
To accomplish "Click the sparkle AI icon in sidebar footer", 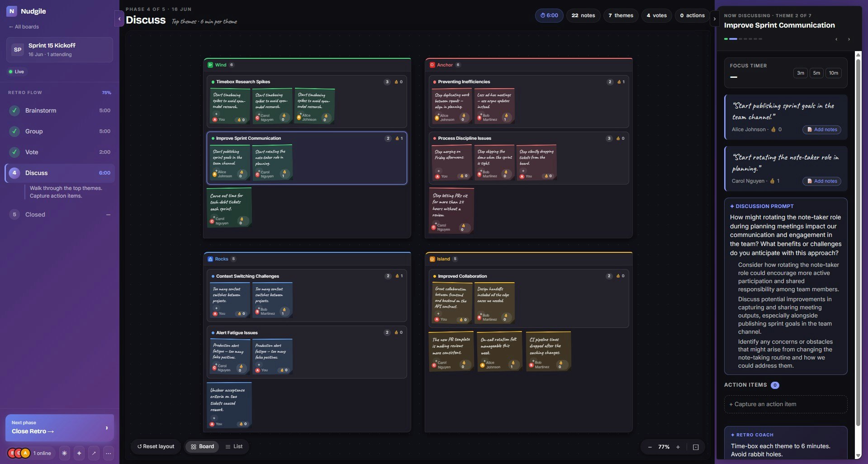I will tap(79, 453).
